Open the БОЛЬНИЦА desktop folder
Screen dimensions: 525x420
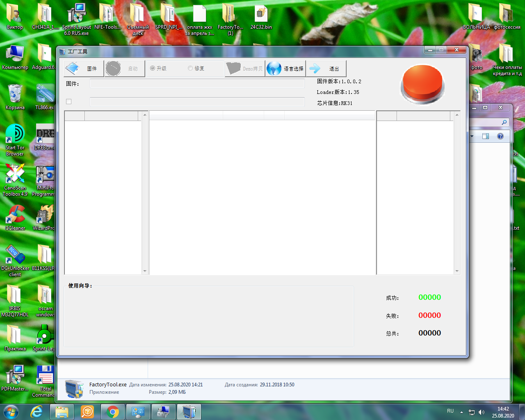point(476,17)
